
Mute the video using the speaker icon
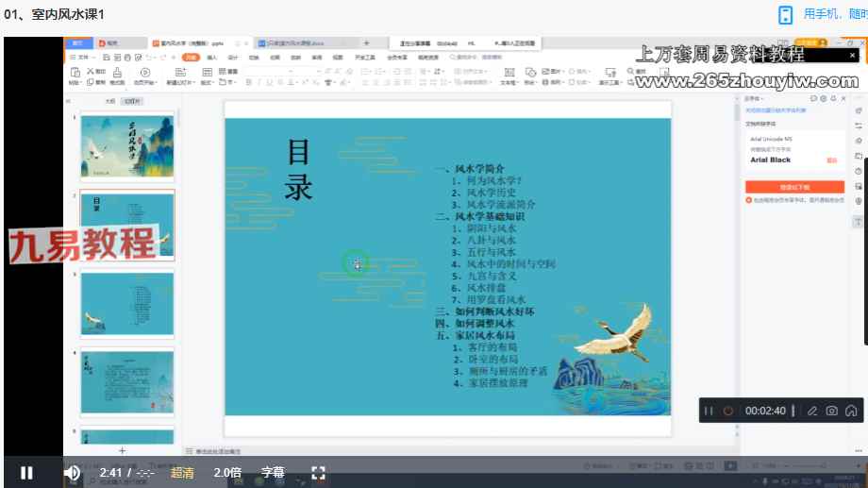coord(72,473)
